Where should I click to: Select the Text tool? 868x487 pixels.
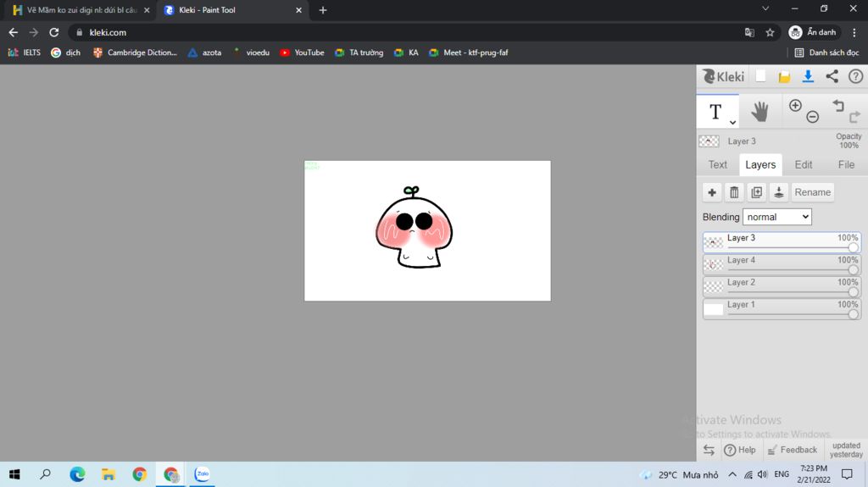(717, 112)
